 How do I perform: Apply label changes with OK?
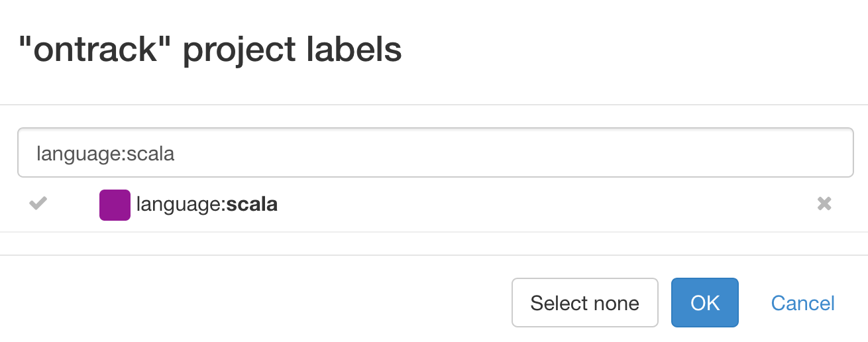(704, 303)
